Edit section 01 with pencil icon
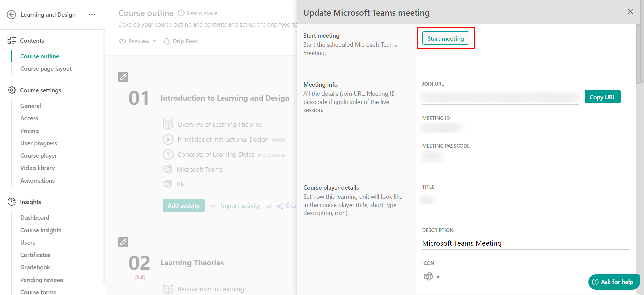 (x=123, y=77)
